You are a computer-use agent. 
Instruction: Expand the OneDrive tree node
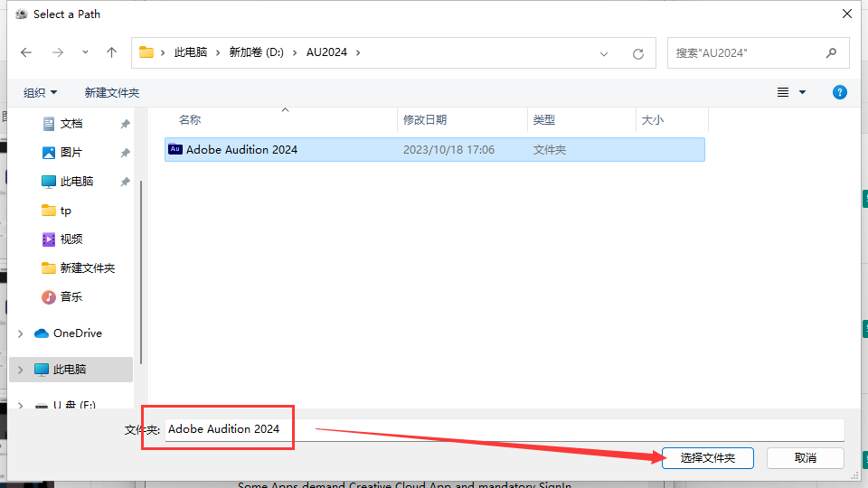click(x=21, y=333)
